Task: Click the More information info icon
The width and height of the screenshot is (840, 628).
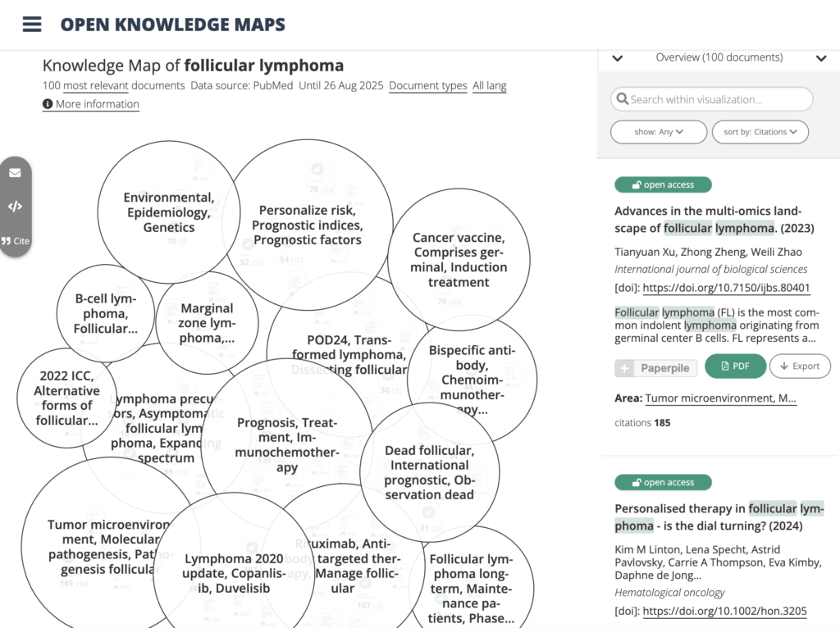Action: [48, 104]
